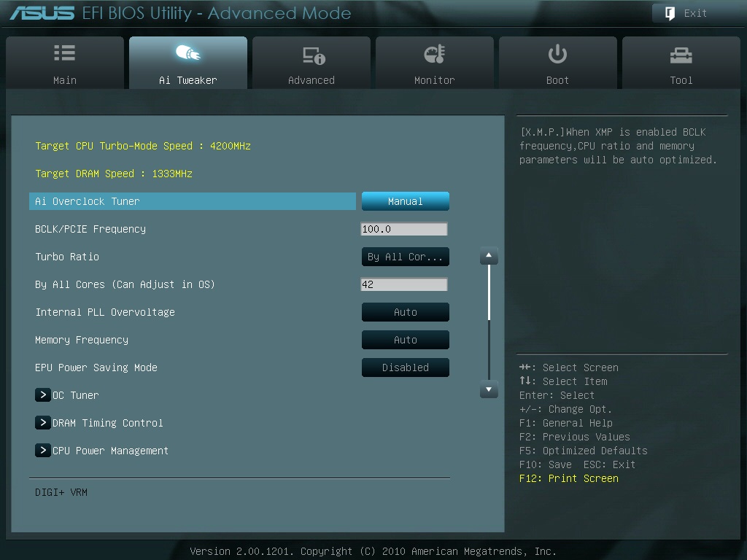Click the Monitor tab gauge icon
The image size is (747, 560).
(x=435, y=54)
